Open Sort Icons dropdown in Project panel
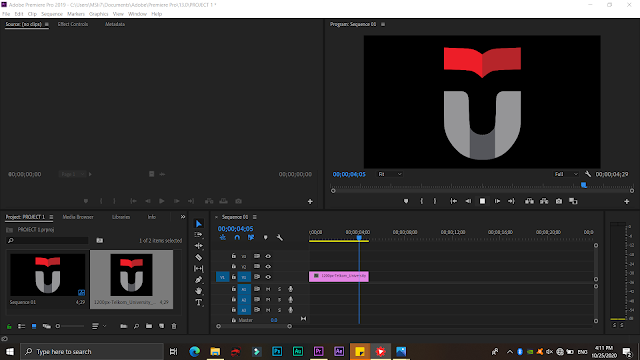The width and height of the screenshot is (640, 360). click(x=99, y=326)
